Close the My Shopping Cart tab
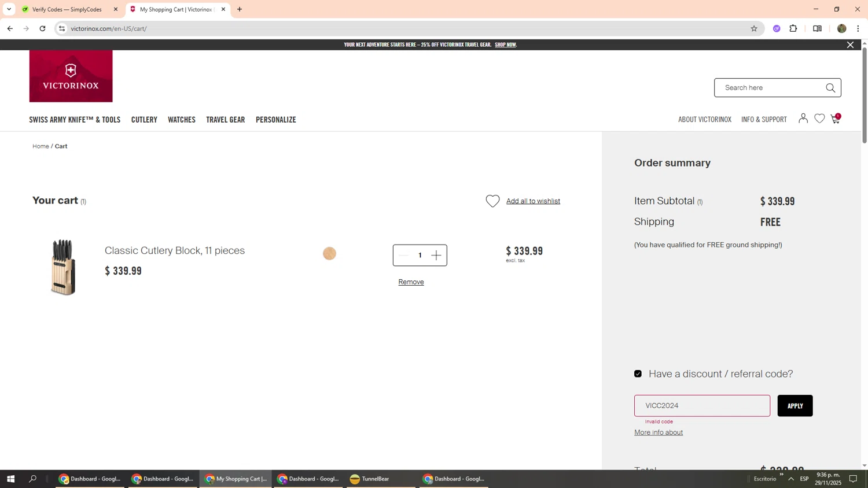 pyautogui.click(x=223, y=9)
